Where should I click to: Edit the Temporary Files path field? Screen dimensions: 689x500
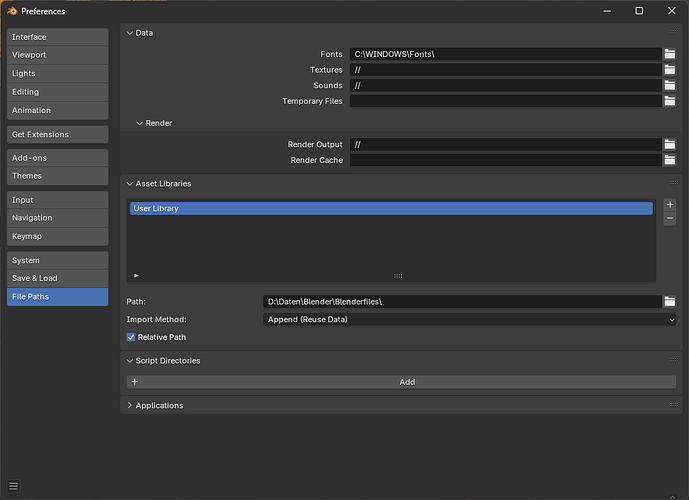pyautogui.click(x=506, y=101)
